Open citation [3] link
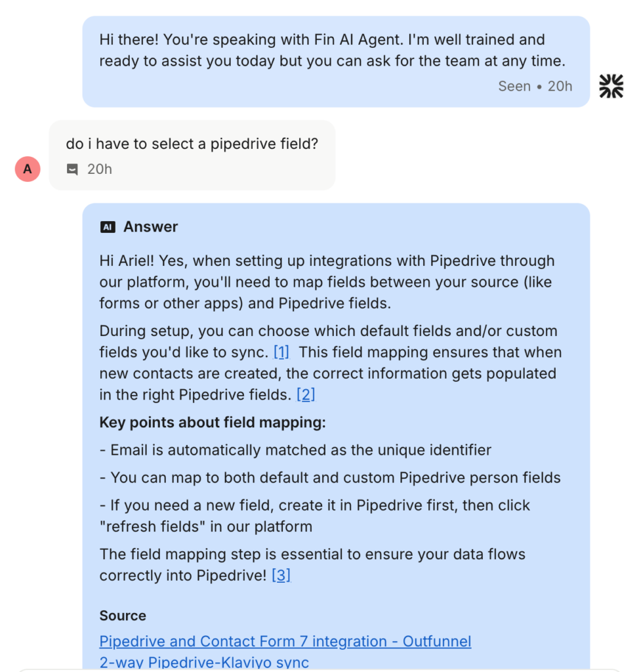Viewport: 639px width, 672px height. pos(281,576)
